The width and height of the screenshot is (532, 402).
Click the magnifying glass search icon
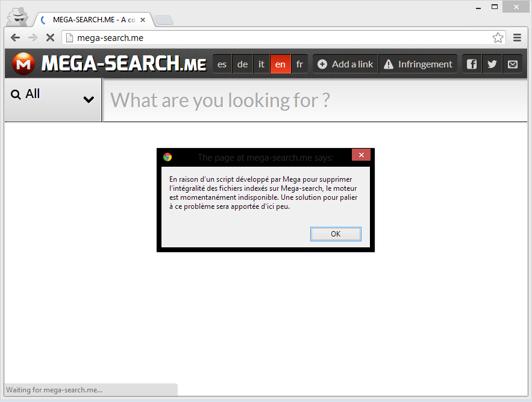click(x=14, y=95)
